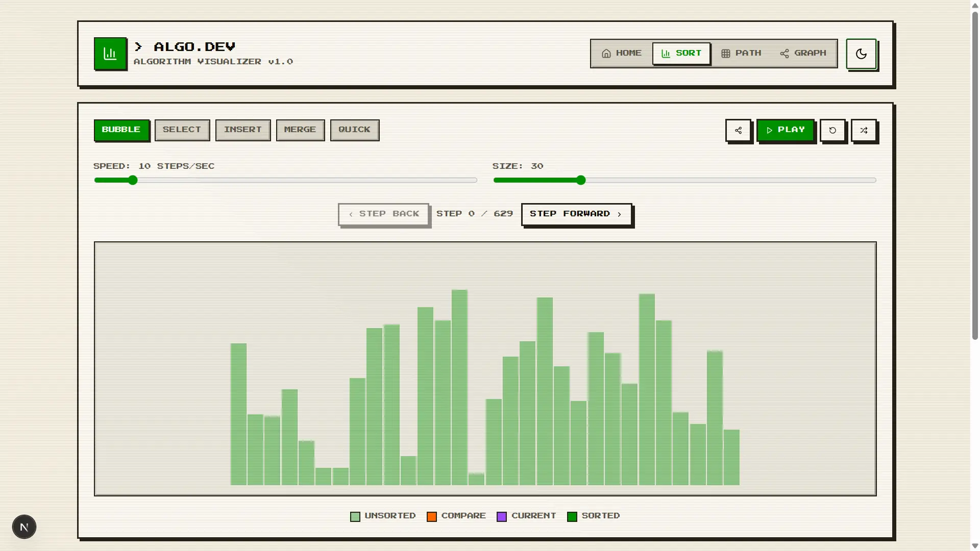This screenshot has width=980, height=551.
Task: Select the Bubble sort algorithm
Action: tap(121, 130)
